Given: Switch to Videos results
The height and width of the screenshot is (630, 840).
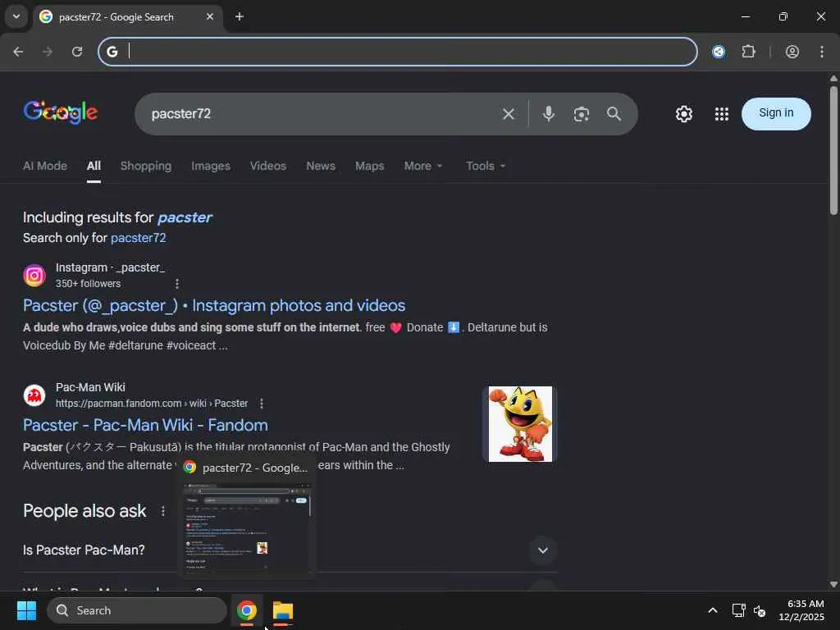Looking at the screenshot, I should pyautogui.click(x=268, y=166).
